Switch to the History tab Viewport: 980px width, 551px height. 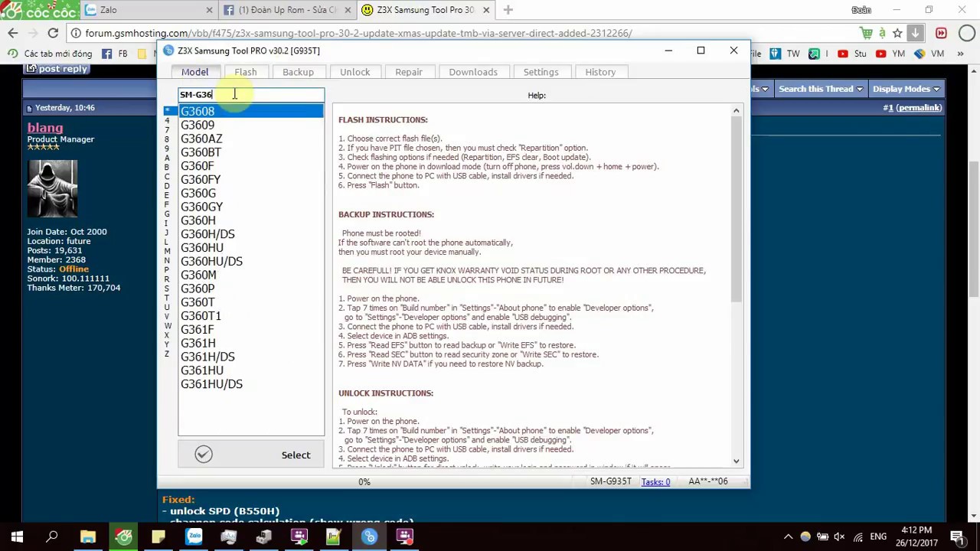(600, 72)
